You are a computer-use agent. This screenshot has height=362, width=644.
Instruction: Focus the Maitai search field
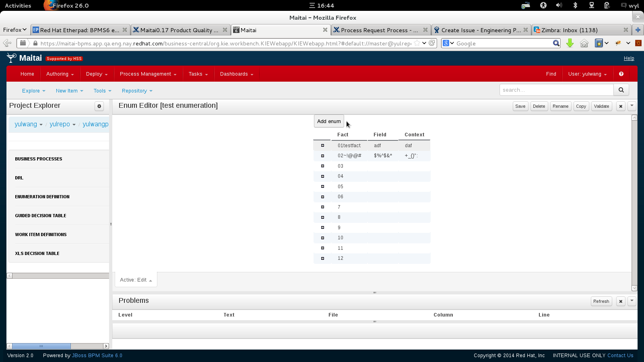point(557,90)
